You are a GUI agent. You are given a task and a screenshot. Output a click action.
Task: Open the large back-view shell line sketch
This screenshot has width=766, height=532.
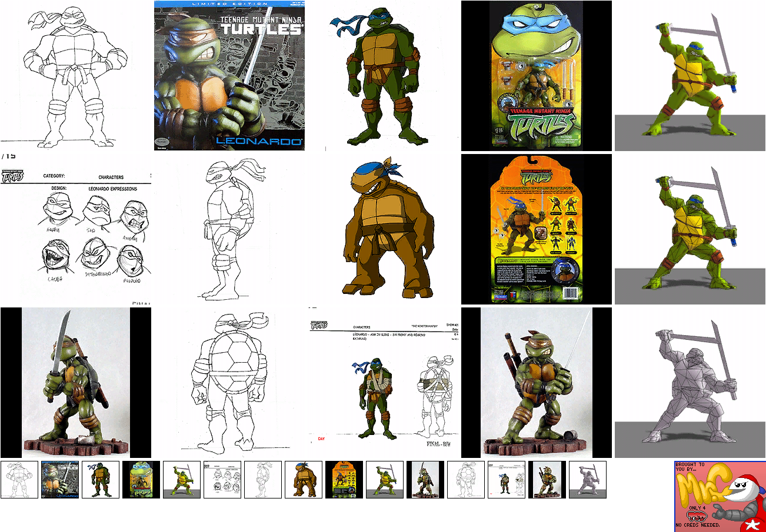click(229, 383)
